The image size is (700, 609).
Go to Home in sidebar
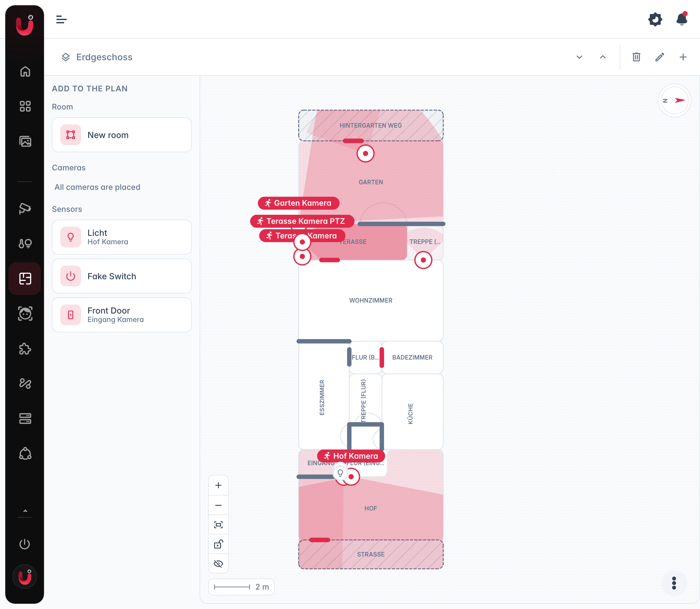[25, 71]
